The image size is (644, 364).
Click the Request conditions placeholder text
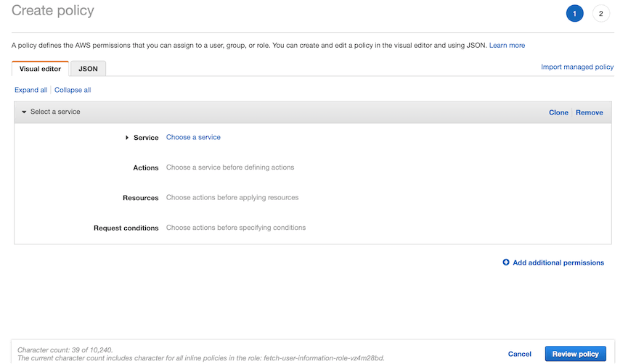[x=236, y=228]
